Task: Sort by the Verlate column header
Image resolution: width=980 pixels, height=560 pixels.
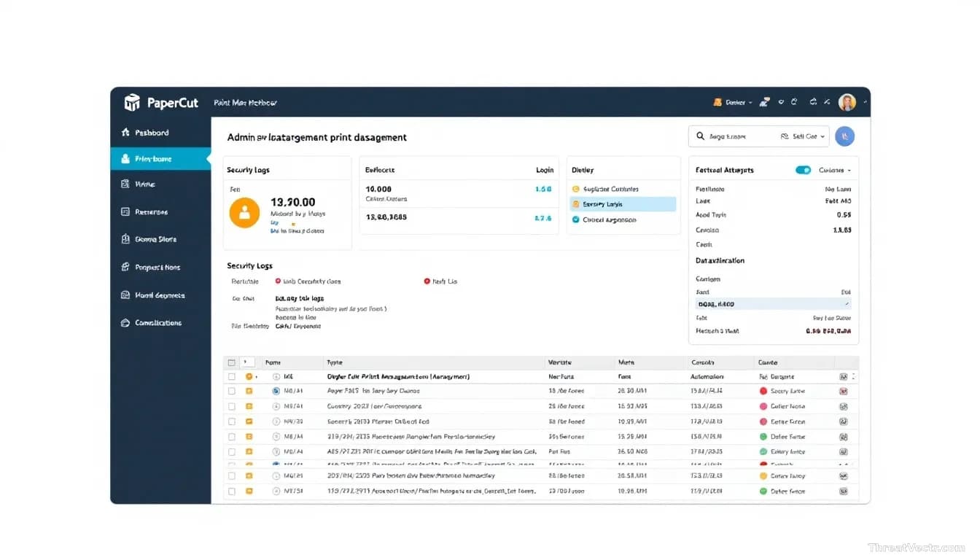Action: coord(559,362)
